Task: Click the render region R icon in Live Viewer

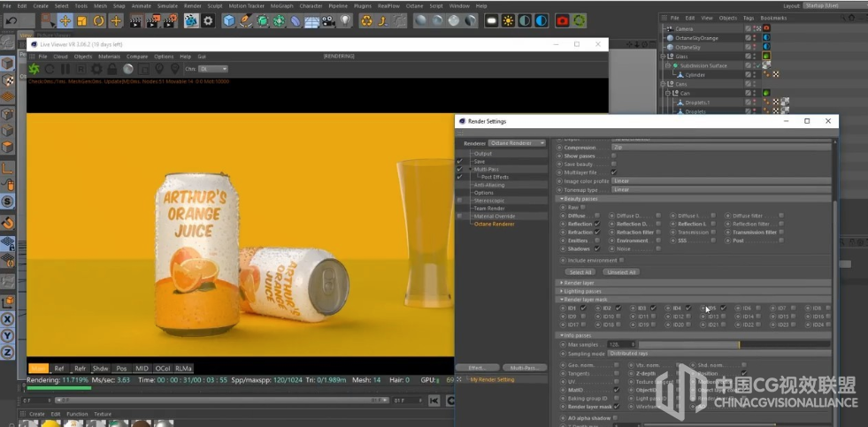Action: [x=81, y=69]
